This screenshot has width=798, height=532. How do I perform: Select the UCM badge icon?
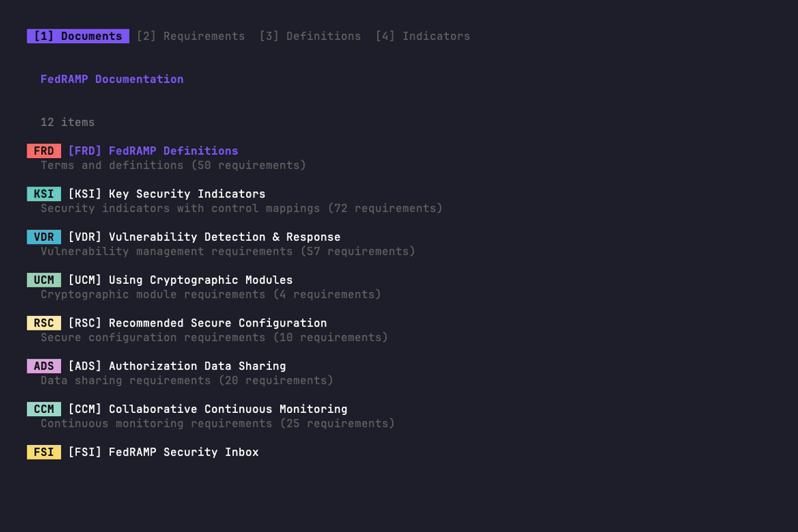tap(43, 279)
